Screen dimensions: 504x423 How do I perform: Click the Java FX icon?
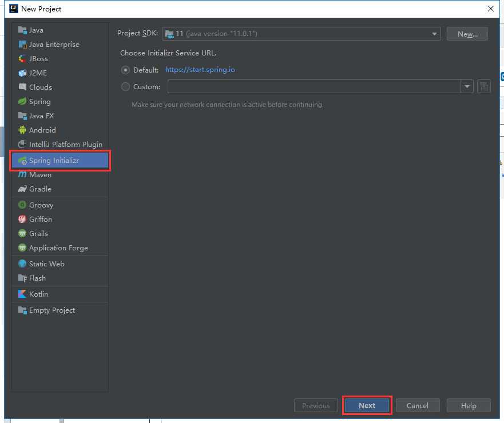point(22,115)
